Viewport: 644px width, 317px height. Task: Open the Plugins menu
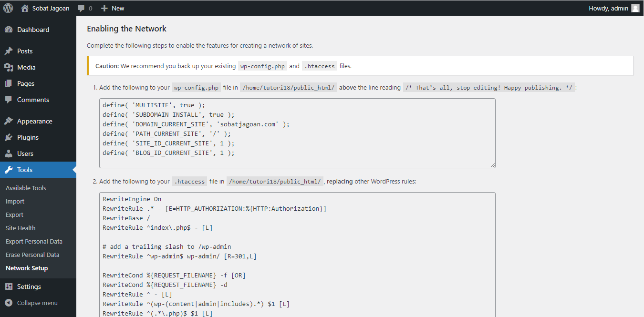pyautogui.click(x=38, y=137)
